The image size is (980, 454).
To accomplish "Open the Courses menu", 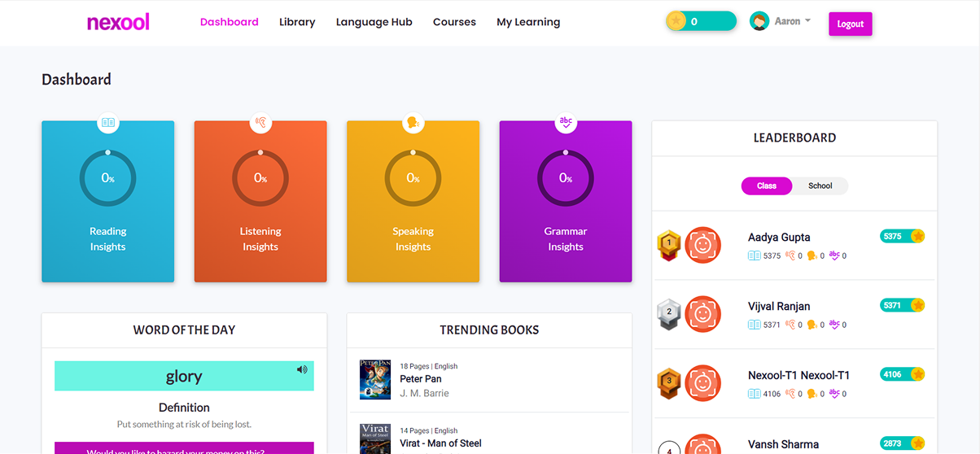I will point(454,22).
